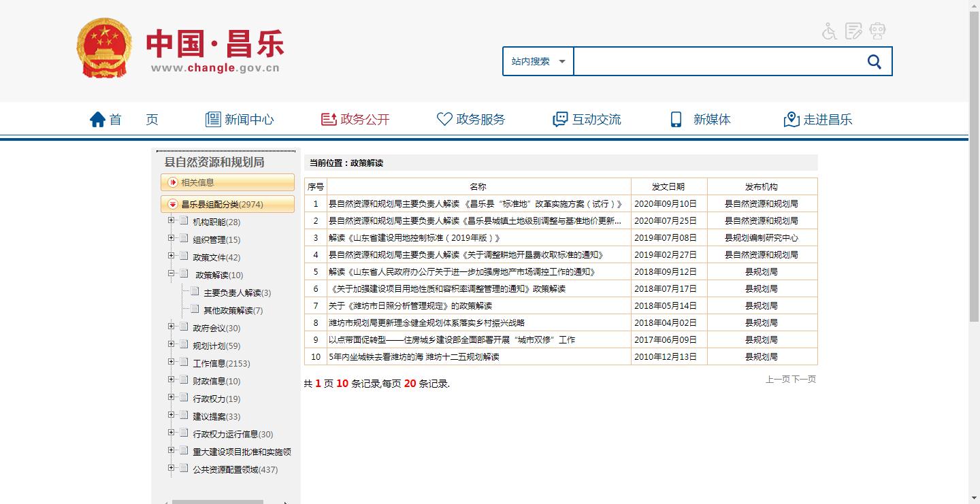Click the notepad with pencil icon
This screenshot has height=504, width=980.
tap(853, 31)
